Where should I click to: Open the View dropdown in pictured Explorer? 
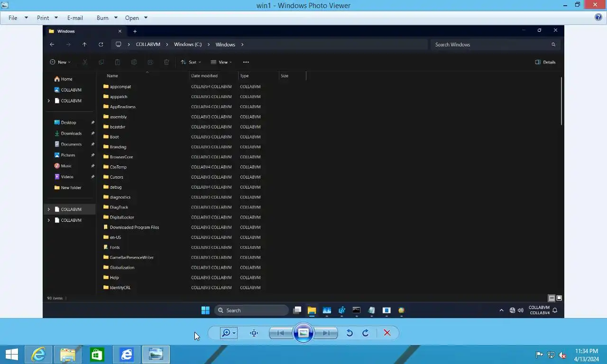point(221,62)
